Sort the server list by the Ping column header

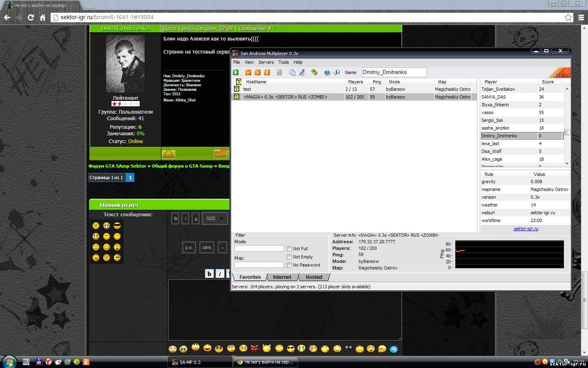point(376,82)
